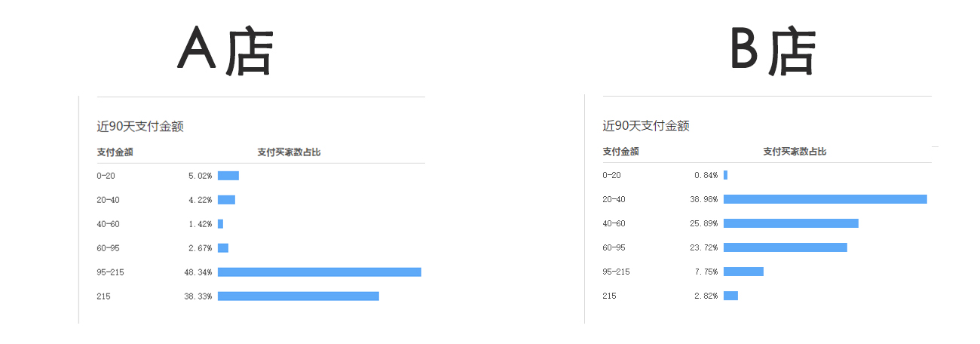Image resolution: width=980 pixels, height=344 pixels.
Task: Click A店's 支付买家数占比 column header
Action: point(289,152)
